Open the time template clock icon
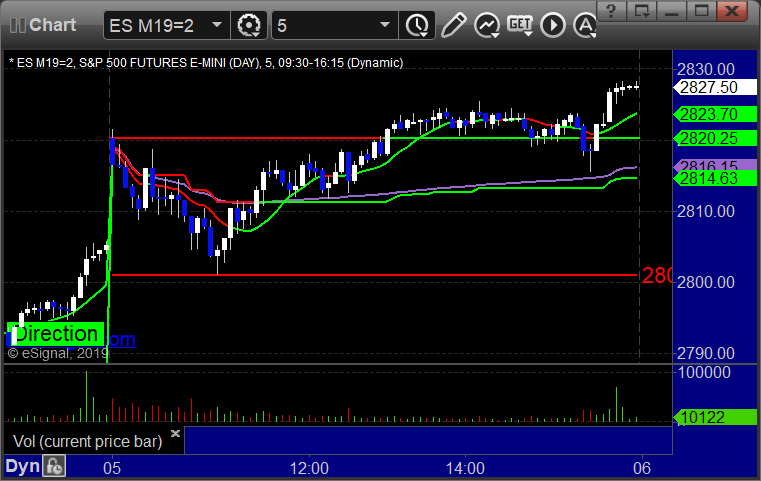This screenshot has height=481, width=761. point(417,25)
